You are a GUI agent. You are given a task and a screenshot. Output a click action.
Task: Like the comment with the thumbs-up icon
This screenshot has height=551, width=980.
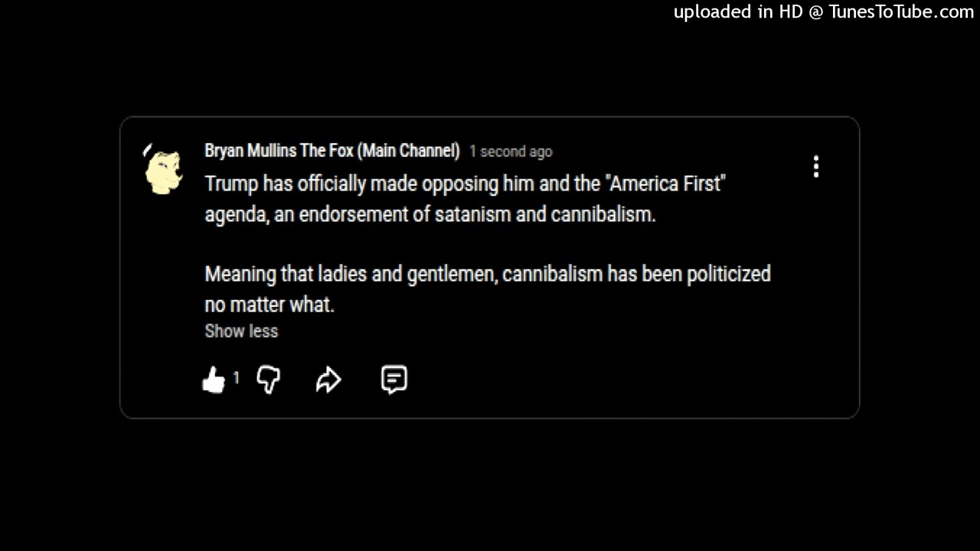coord(214,380)
